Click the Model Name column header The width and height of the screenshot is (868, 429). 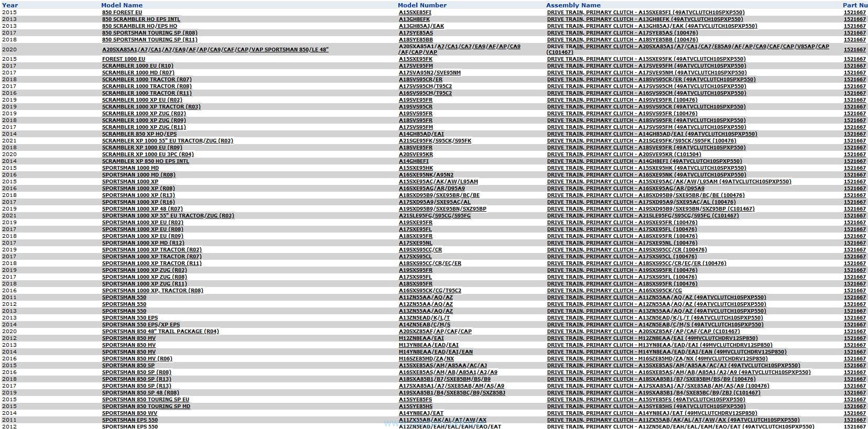point(122,5)
